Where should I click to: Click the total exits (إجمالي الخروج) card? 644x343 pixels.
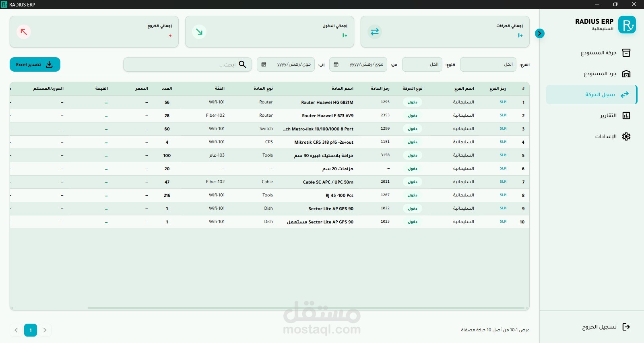click(94, 32)
